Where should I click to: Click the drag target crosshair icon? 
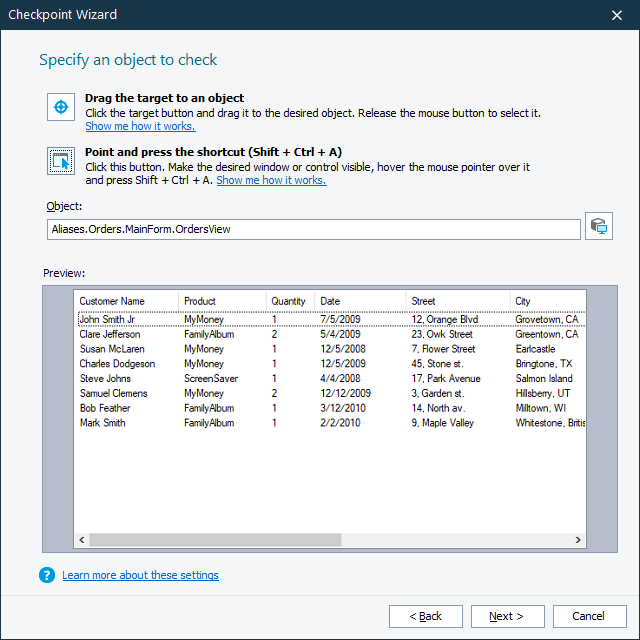tap(61, 107)
